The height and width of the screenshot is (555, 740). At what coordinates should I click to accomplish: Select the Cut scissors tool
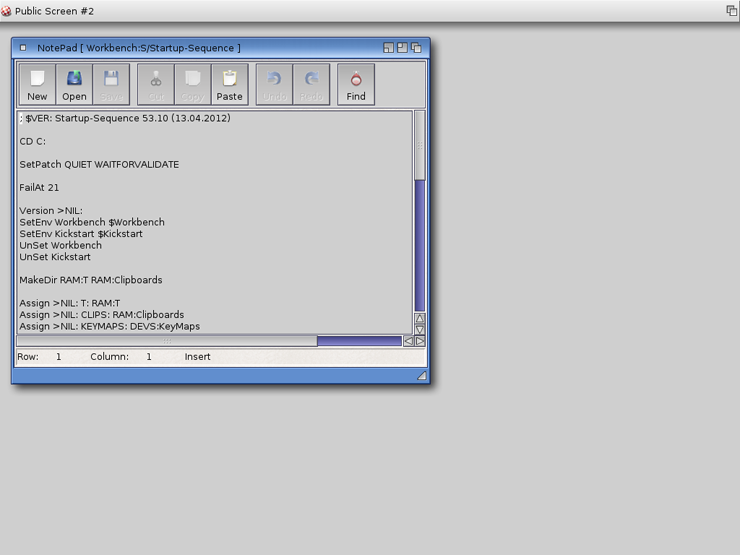156,84
